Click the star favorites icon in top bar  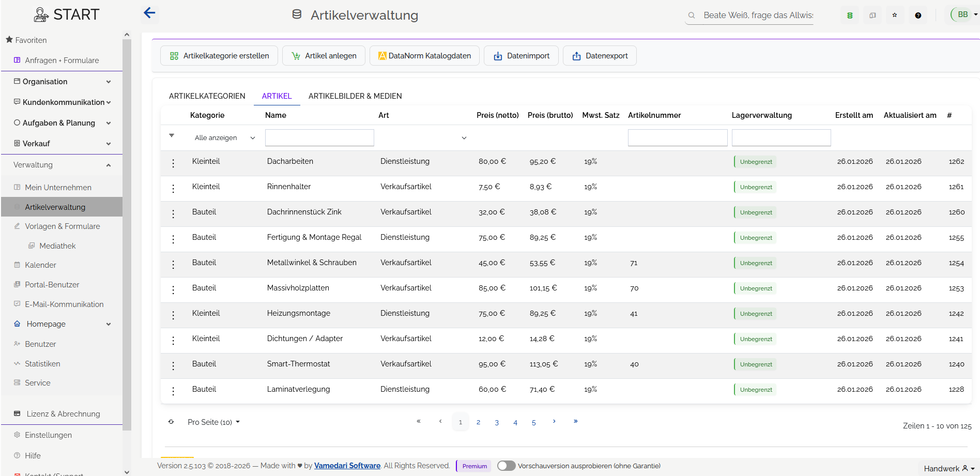895,15
